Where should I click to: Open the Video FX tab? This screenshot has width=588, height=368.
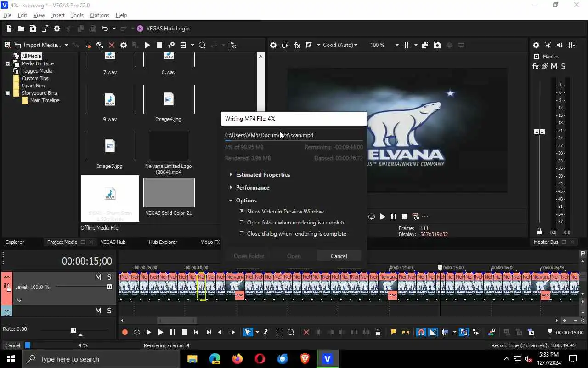click(210, 242)
